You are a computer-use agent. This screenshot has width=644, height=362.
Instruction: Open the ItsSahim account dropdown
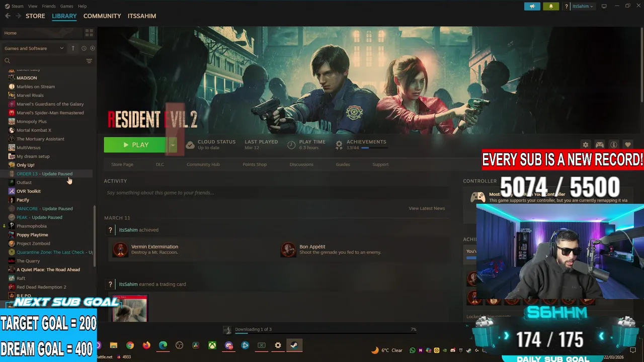(583, 6)
